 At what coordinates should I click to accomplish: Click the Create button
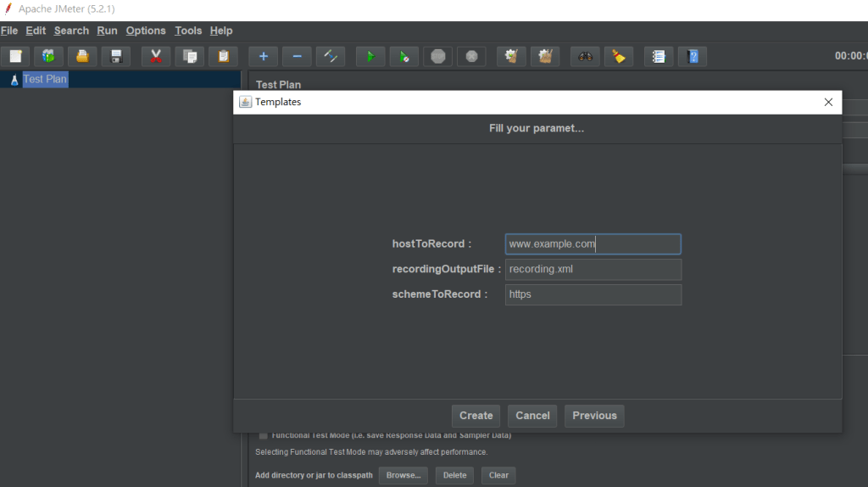[476, 416]
